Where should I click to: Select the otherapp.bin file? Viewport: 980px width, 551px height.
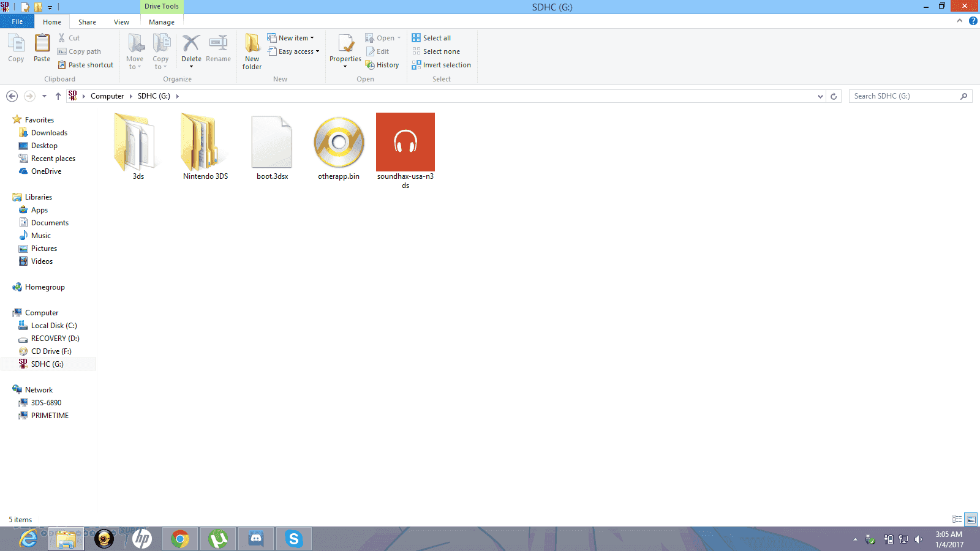[x=339, y=146]
